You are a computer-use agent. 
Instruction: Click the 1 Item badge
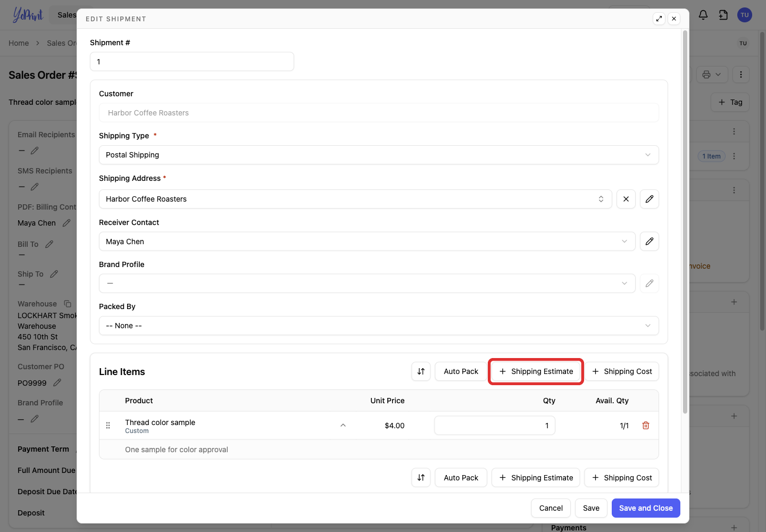[711, 156]
